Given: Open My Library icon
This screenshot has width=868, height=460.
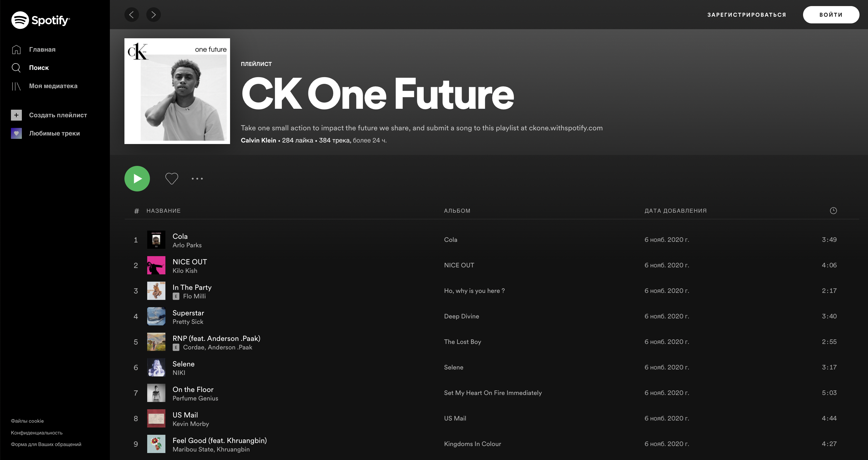Looking at the screenshot, I should tap(16, 86).
